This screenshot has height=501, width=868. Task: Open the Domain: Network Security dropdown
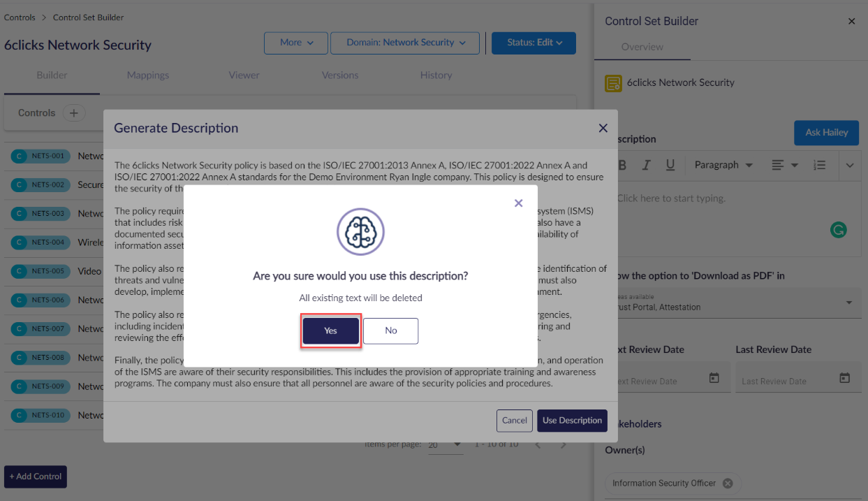pyautogui.click(x=405, y=43)
